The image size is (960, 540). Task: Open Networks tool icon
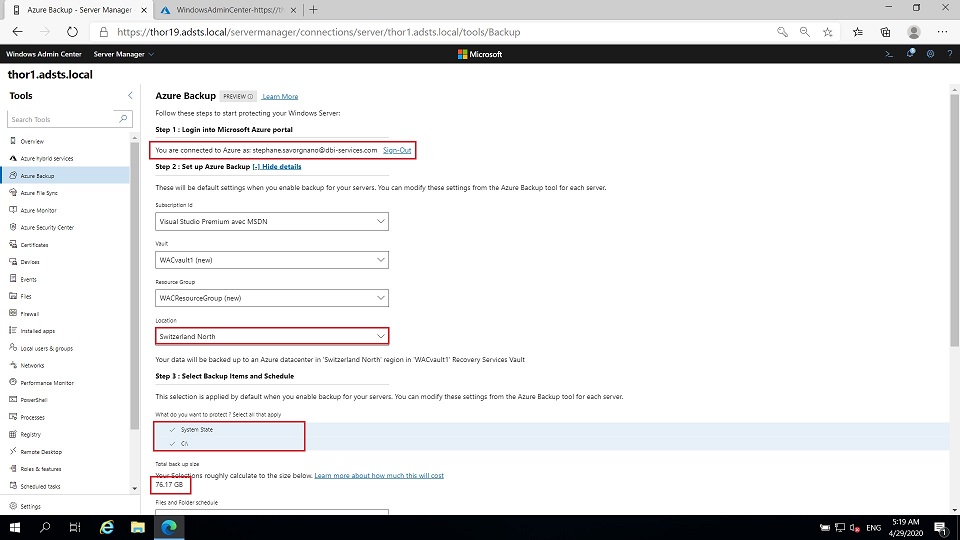[13, 365]
